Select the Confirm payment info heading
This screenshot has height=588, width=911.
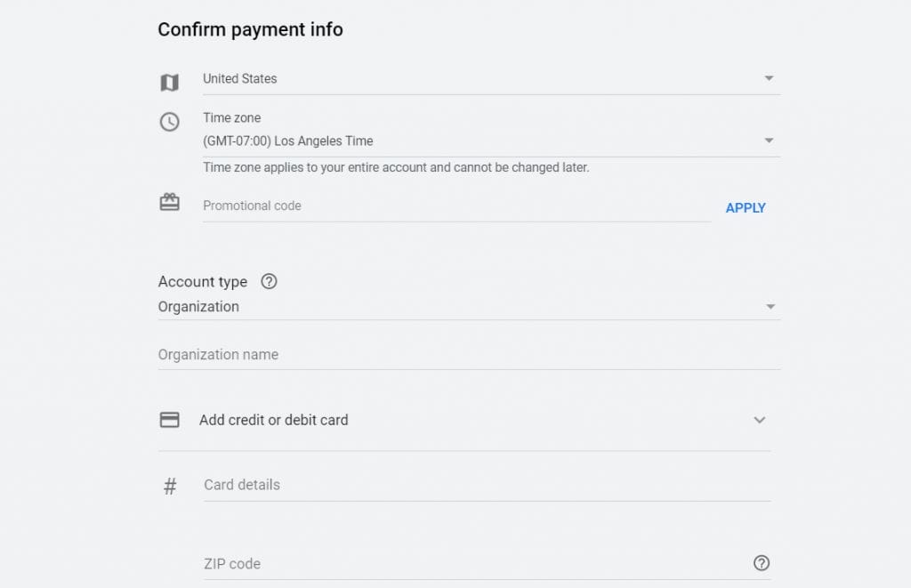[250, 29]
